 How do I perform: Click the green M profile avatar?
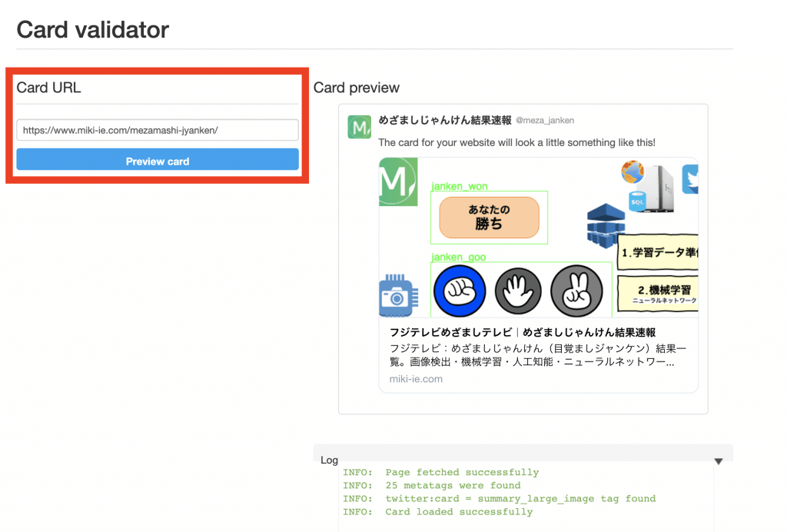click(x=360, y=127)
